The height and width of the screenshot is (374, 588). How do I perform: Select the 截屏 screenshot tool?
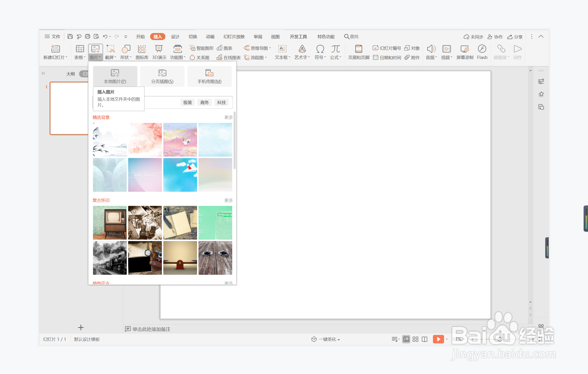click(111, 52)
